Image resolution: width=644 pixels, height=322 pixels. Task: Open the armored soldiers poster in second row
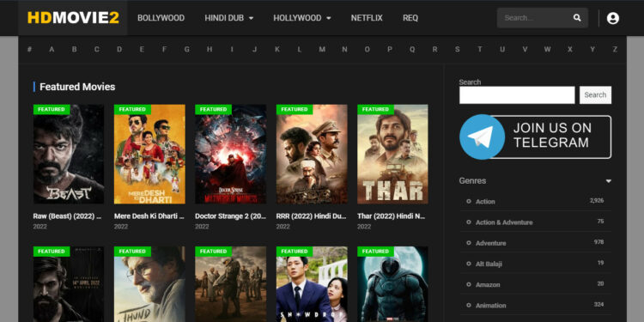[x=230, y=284]
